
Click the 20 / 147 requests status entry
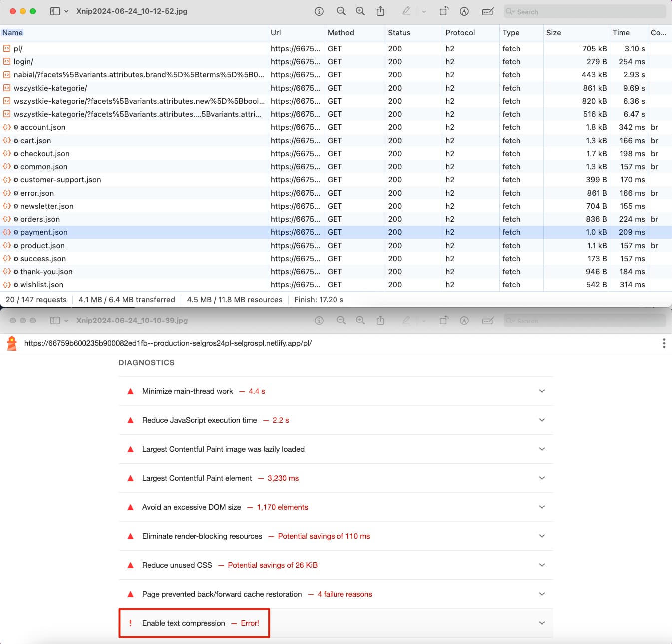tap(36, 300)
